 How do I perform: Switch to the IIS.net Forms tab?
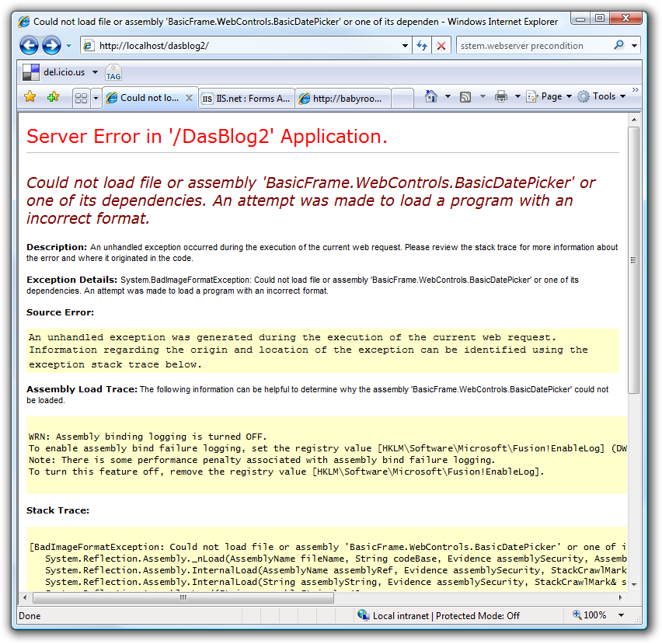coord(246,98)
